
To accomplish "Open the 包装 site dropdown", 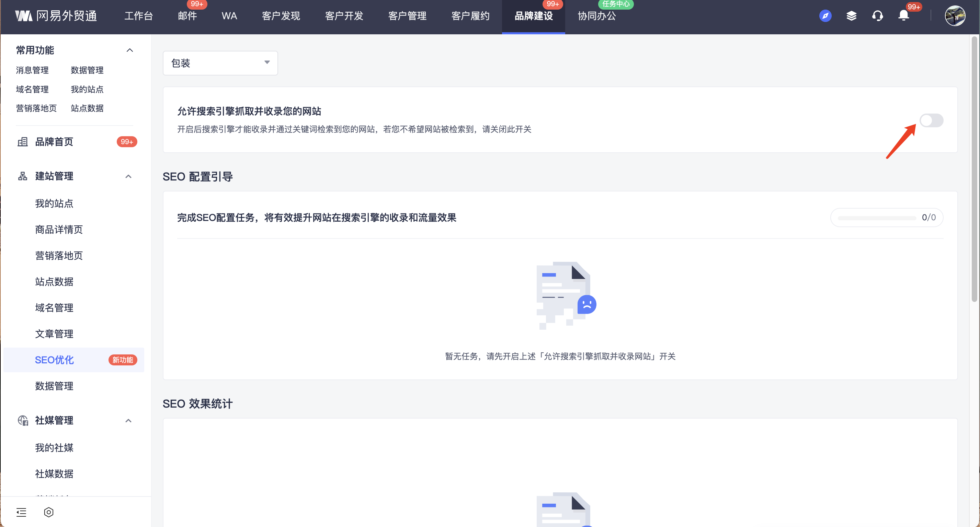I will (220, 63).
